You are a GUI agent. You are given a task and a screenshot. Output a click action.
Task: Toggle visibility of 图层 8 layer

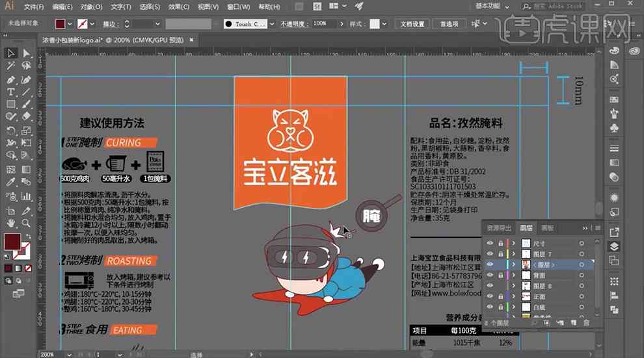(490, 286)
